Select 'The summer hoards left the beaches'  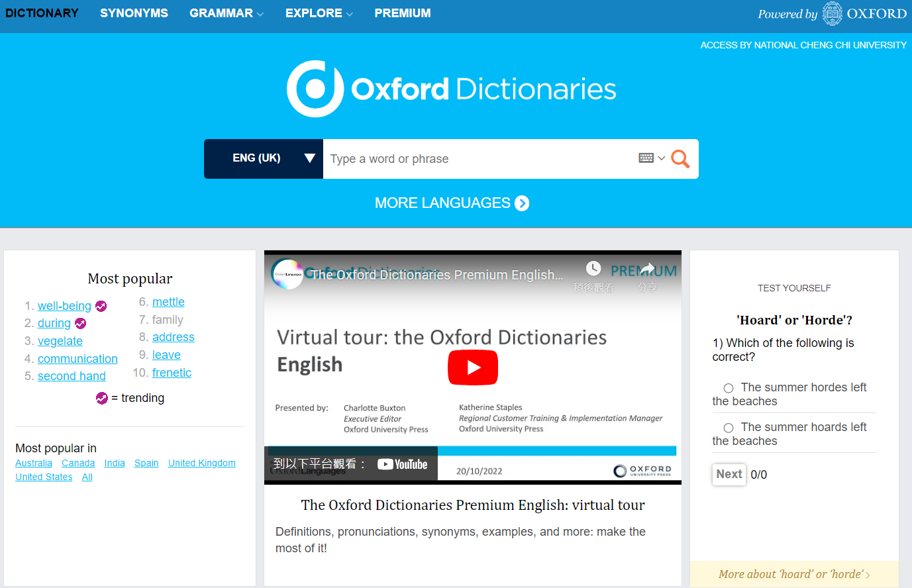[x=729, y=428]
